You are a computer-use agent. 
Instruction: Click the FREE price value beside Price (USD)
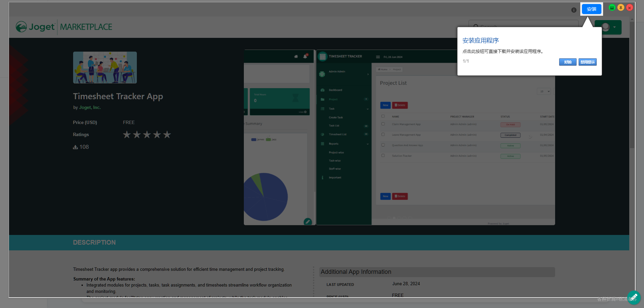pos(129,123)
